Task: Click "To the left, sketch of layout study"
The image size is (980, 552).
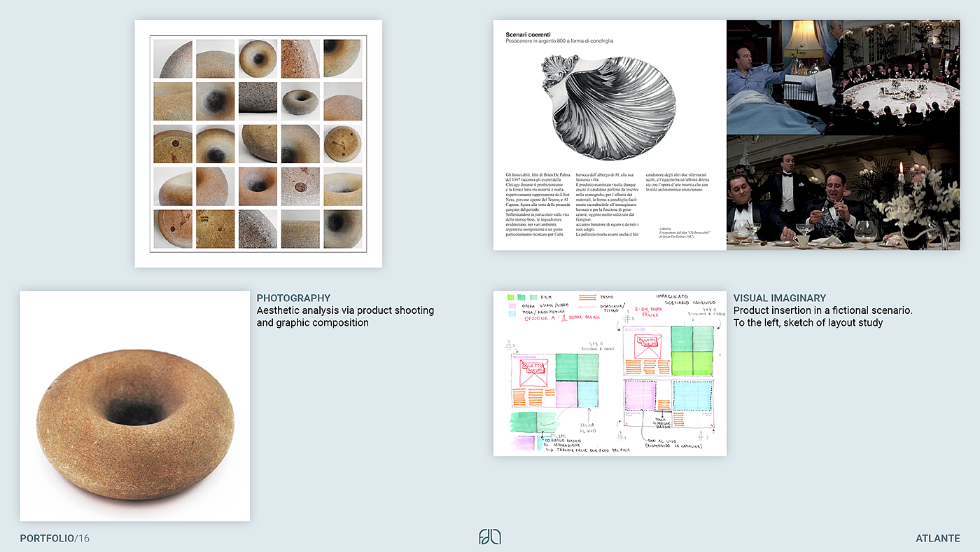Action: 808,323
